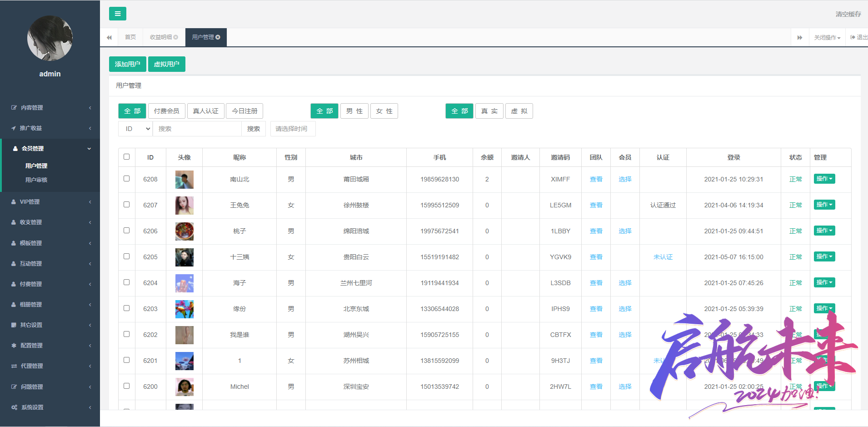The height and width of the screenshot is (427, 868).
Task: Click the 搜索 search button
Action: (x=254, y=129)
